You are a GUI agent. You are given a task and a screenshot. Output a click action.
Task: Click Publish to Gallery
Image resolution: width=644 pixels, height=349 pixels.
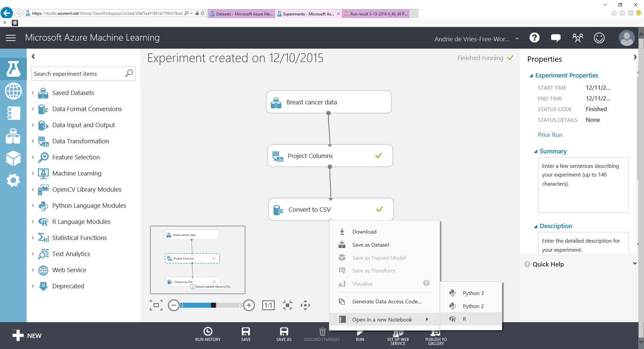click(x=436, y=337)
